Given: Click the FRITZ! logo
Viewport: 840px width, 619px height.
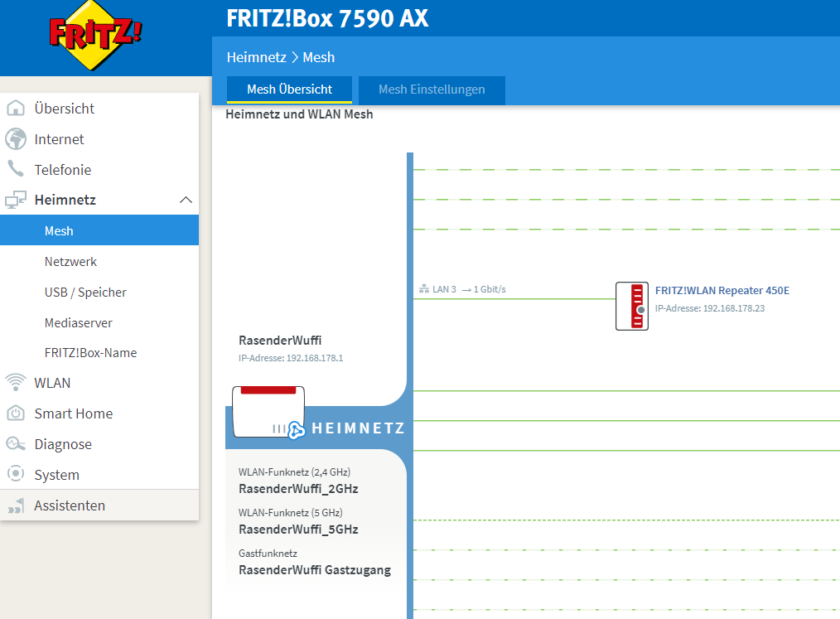Looking at the screenshot, I should click(95, 36).
